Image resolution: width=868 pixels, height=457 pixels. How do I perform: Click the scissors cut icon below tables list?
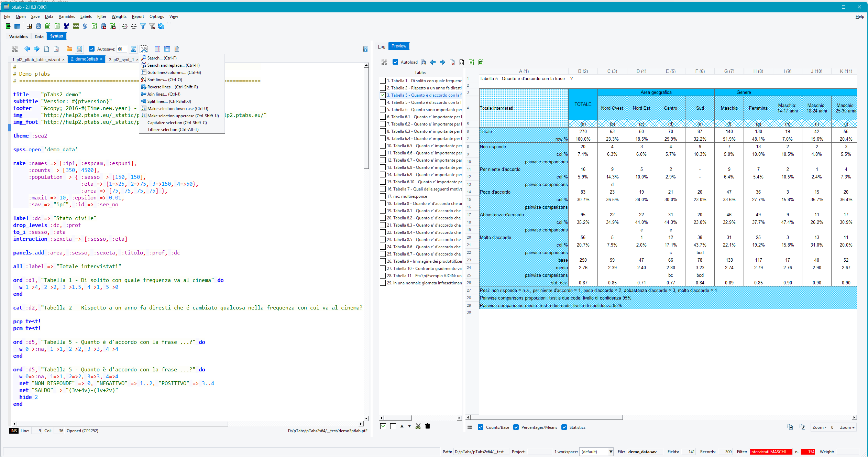[x=418, y=426]
